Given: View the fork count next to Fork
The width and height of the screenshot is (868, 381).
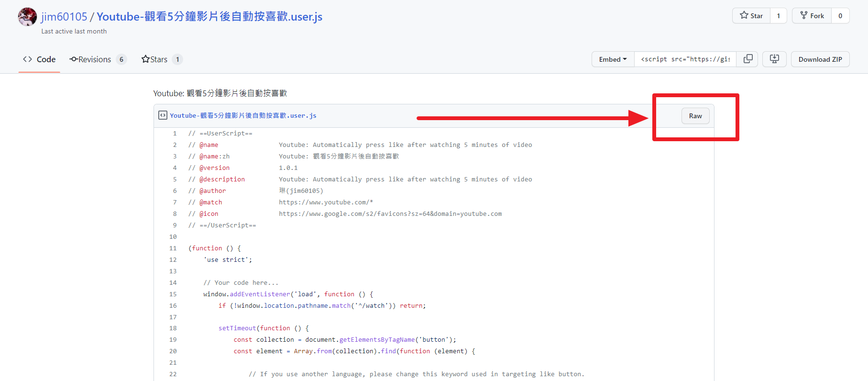Looking at the screenshot, I should (840, 16).
